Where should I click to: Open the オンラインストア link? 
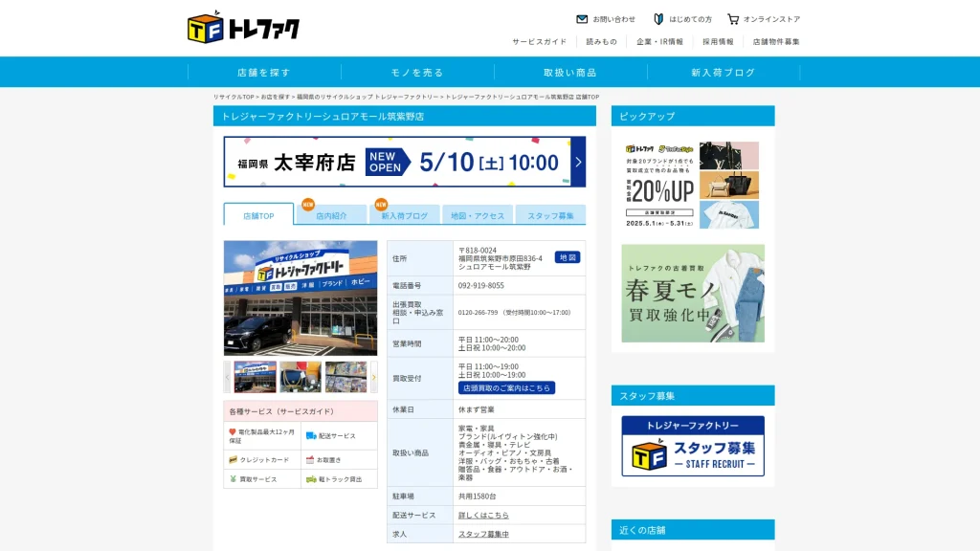pyautogui.click(x=772, y=19)
